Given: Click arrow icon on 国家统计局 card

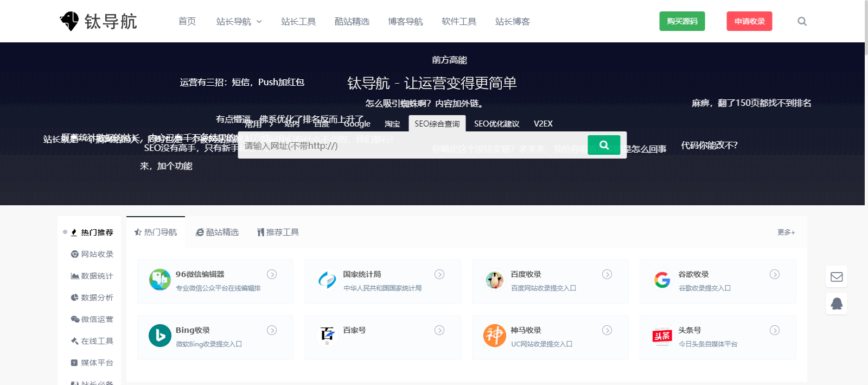Looking at the screenshot, I should (x=439, y=274).
